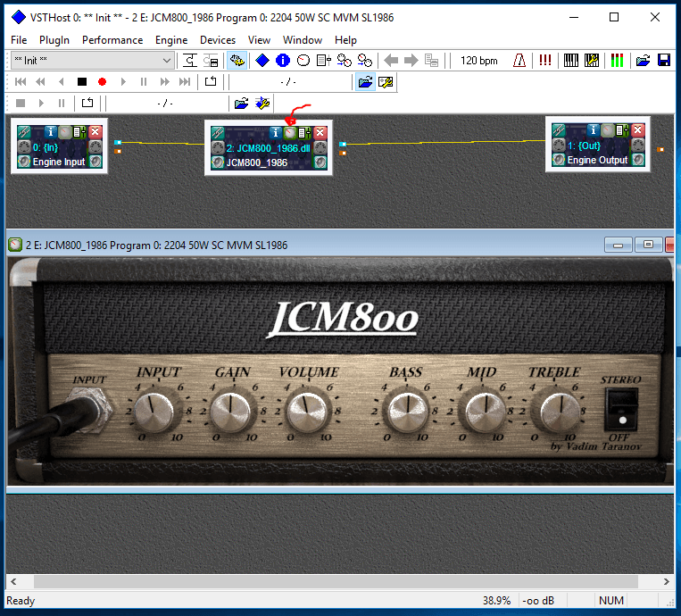Click the info icon on the Engine Output node
The height and width of the screenshot is (616, 681).
coord(593,129)
